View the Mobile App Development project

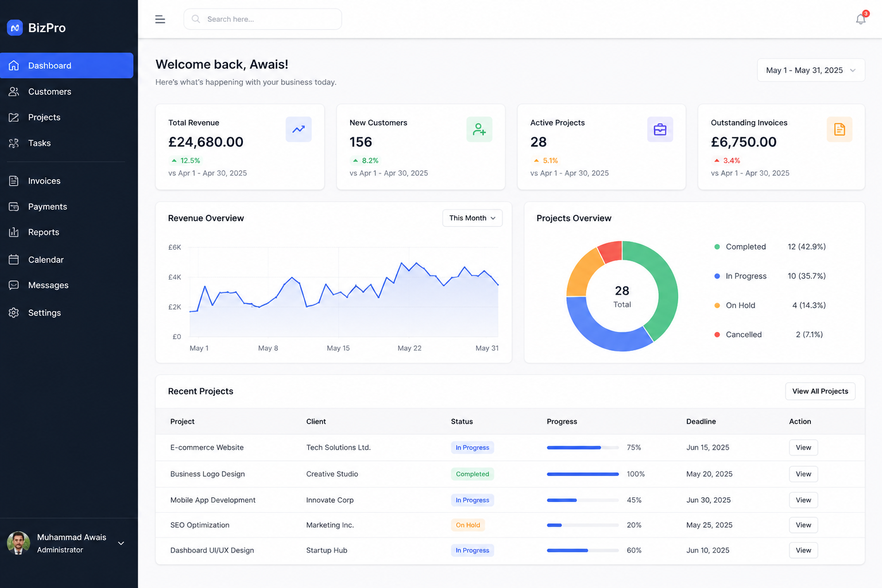point(803,500)
